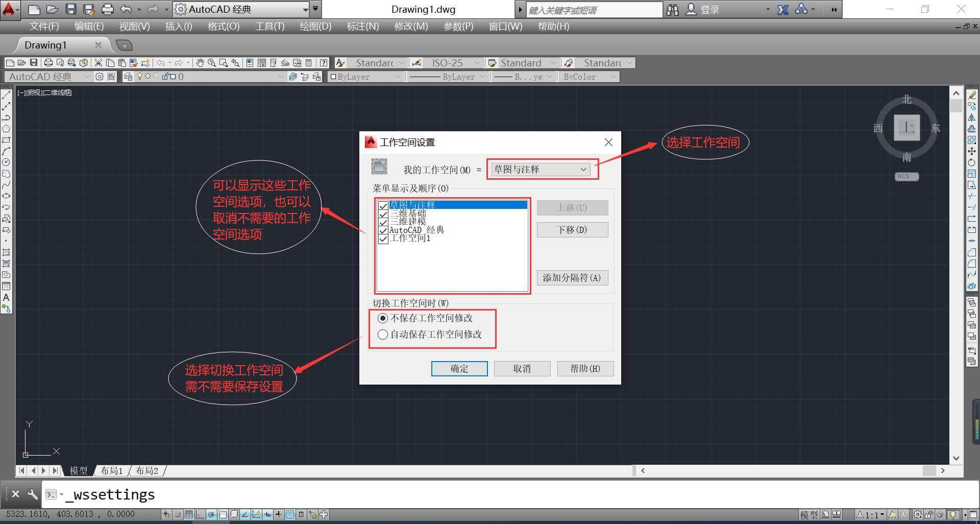Open the AutoCAD 经典 workspace dropdown in title bar
Screen dimensions: 980x524
point(241,9)
